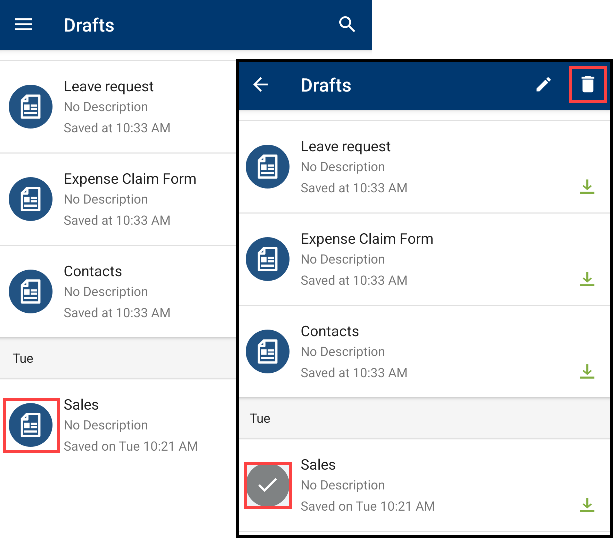613x538 pixels.
Task: Tap the search icon in left Drafts header
Action: point(347,24)
